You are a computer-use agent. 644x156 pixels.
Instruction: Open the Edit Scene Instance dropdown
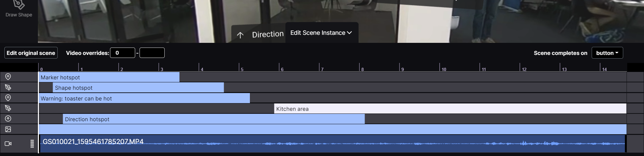click(x=321, y=33)
